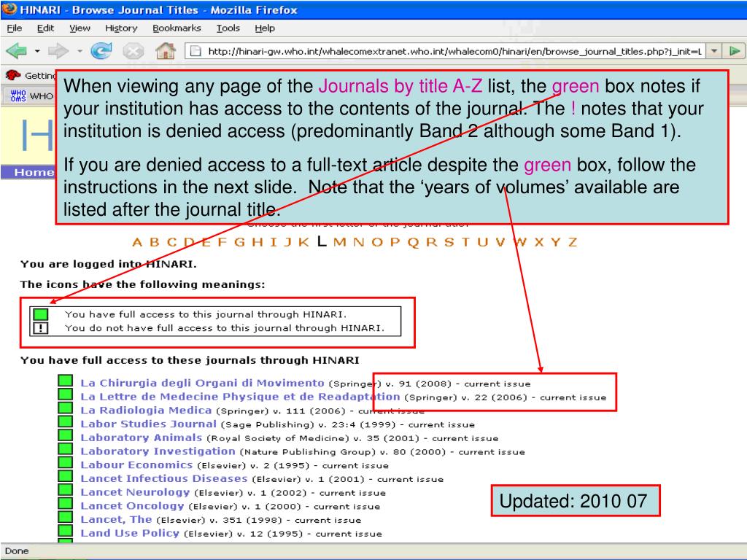Screen dimensions: 747x560
Task: Expand the address bar URL dropdown
Action: [x=713, y=51]
